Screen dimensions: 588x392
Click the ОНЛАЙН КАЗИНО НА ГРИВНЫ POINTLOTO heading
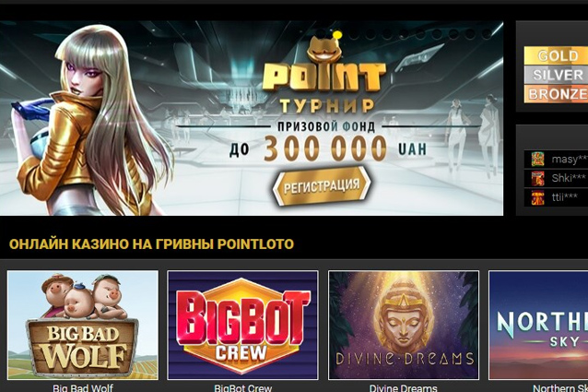(x=151, y=244)
